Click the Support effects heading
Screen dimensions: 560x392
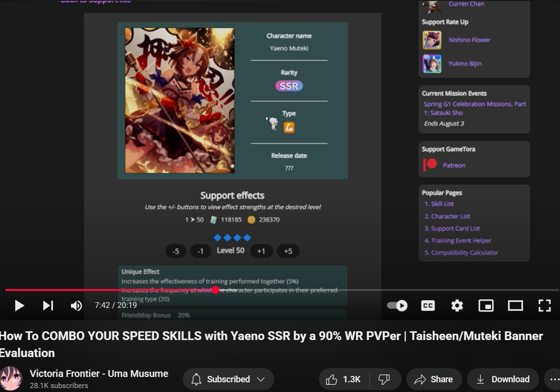coord(232,196)
